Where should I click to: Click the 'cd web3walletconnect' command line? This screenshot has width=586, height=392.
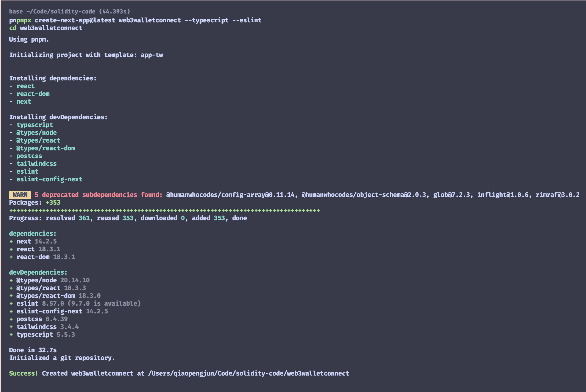(x=45, y=28)
